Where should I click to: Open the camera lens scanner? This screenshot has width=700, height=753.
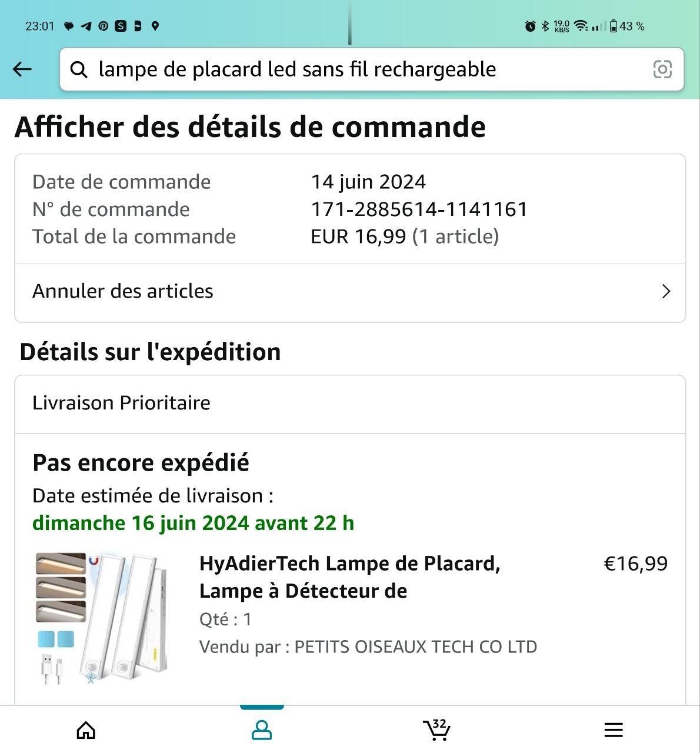click(662, 69)
